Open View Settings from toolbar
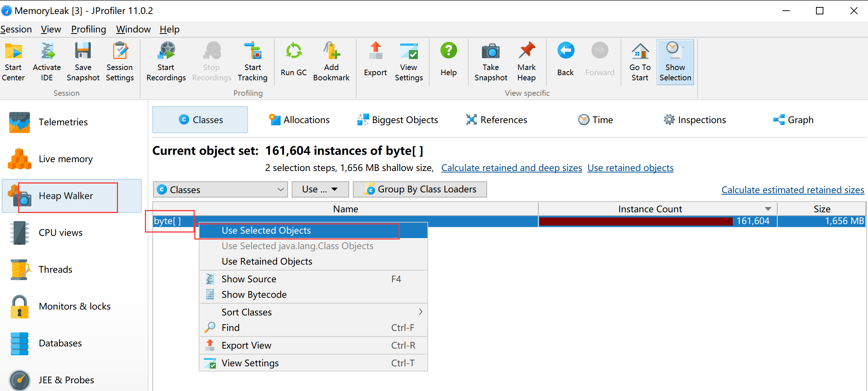 [x=409, y=62]
